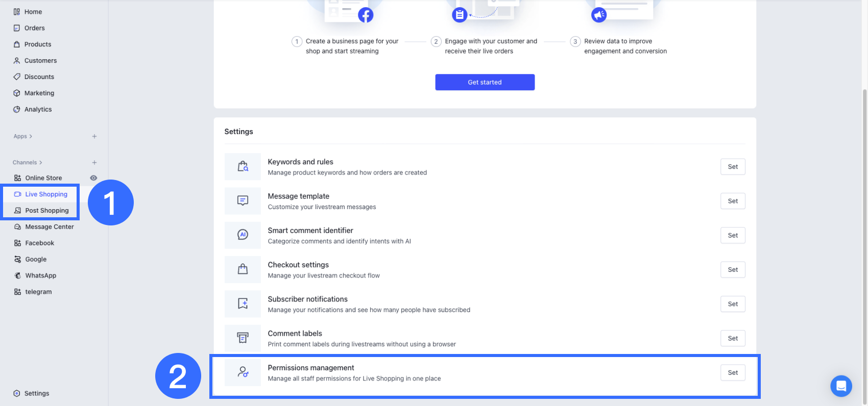Image resolution: width=868 pixels, height=406 pixels.
Task: Click Set for Keywords and rules
Action: click(x=733, y=167)
